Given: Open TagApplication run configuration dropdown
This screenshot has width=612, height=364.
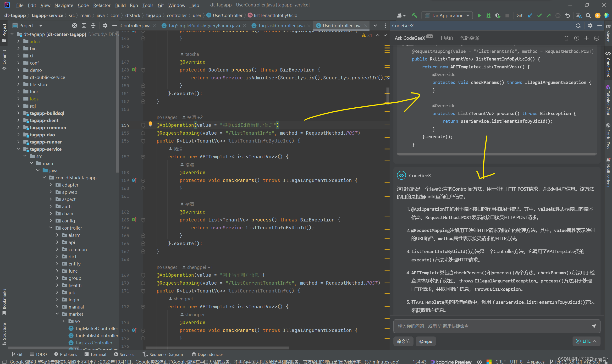Looking at the screenshot, I should pos(447,16).
